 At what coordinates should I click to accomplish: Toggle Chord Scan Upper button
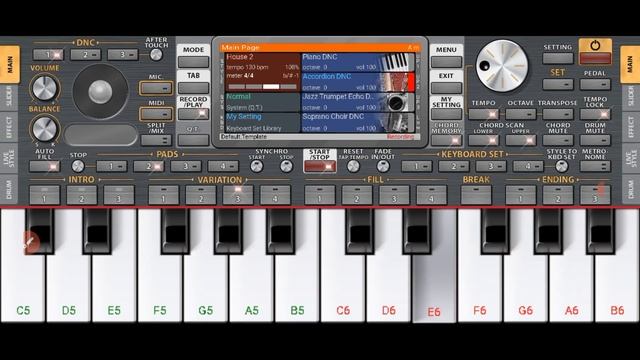[520, 140]
